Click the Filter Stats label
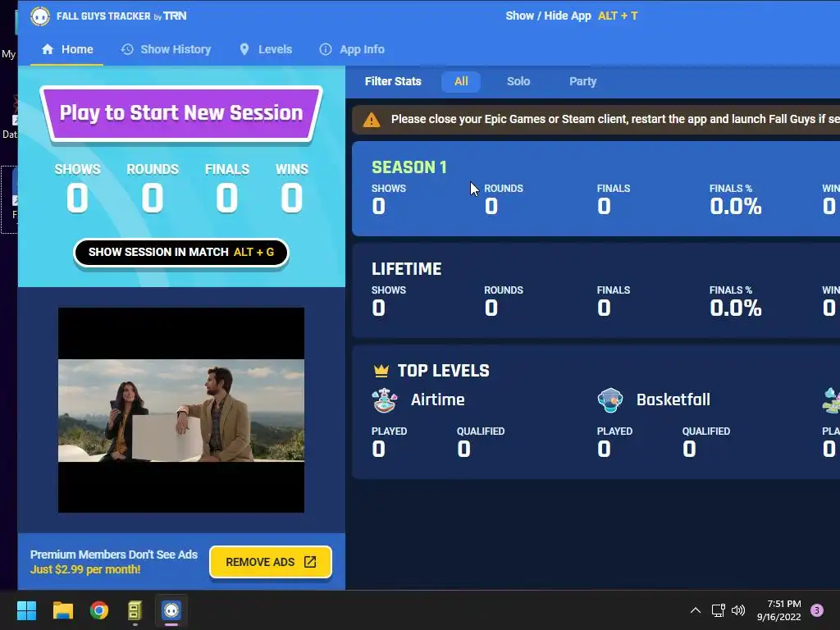This screenshot has width=840, height=630. click(393, 81)
